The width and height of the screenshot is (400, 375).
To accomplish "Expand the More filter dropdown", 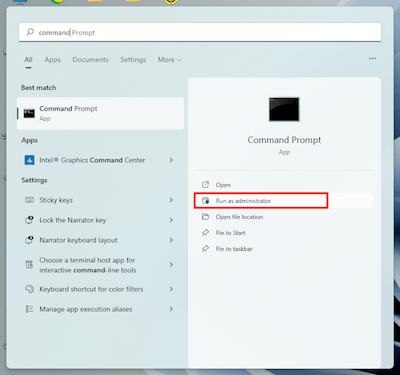I will (169, 60).
